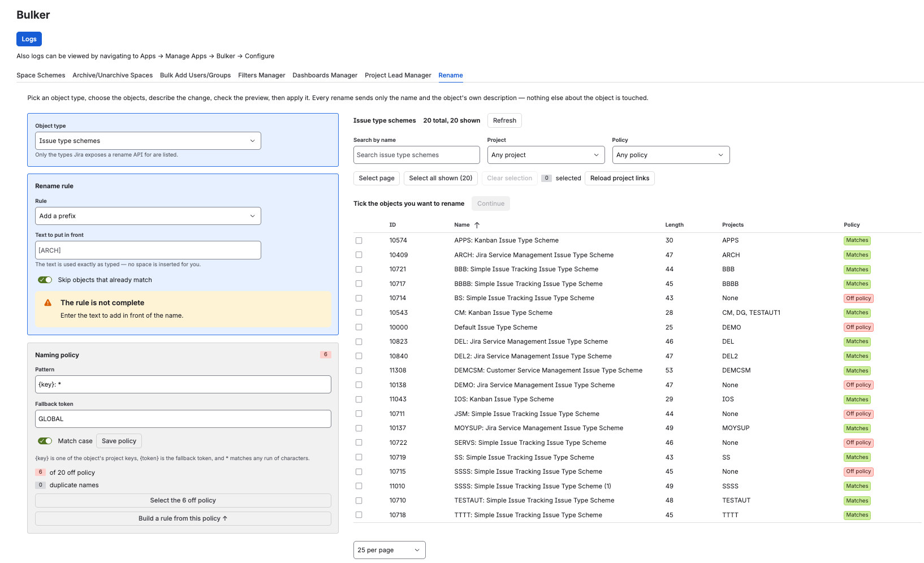
Task: Click Off policy badge on DEMO: Jira Service Management
Action: coord(858,385)
